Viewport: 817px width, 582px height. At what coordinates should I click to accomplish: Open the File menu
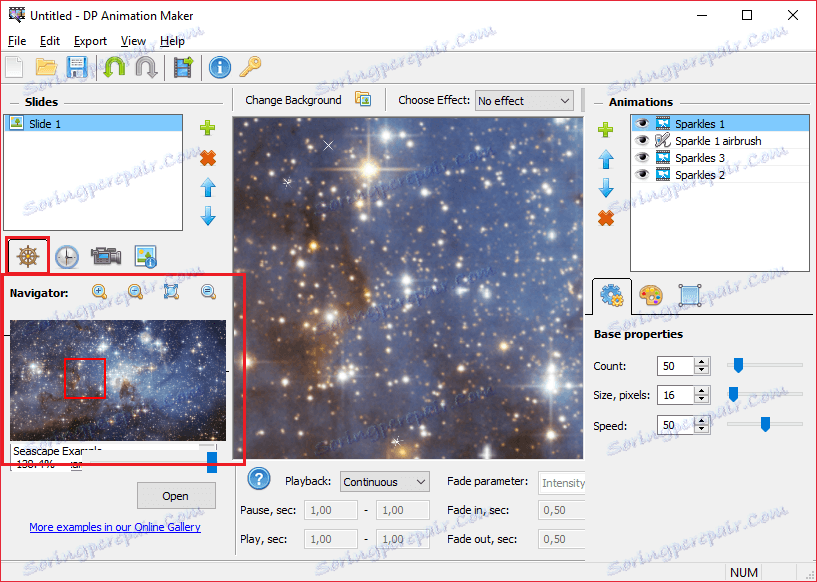pos(17,41)
